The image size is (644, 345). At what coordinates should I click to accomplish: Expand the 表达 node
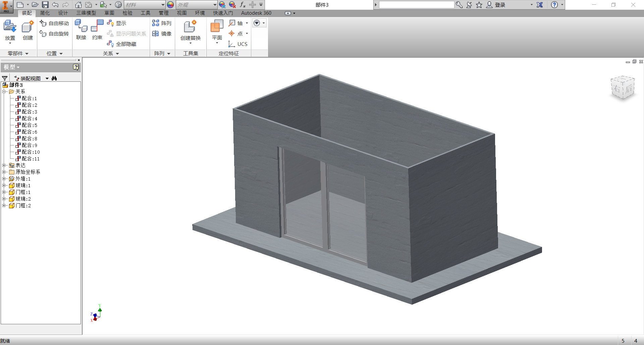click(4, 165)
